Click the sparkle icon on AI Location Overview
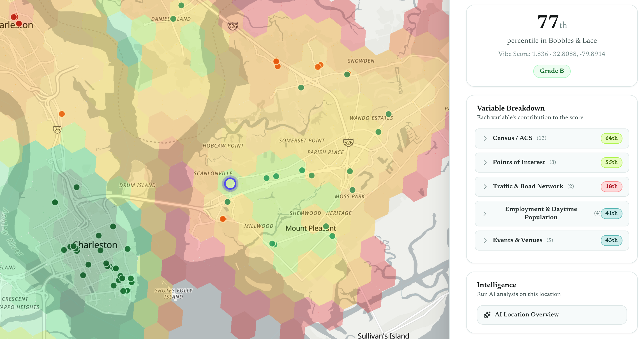Screen dimensions: 644x339 (487, 315)
